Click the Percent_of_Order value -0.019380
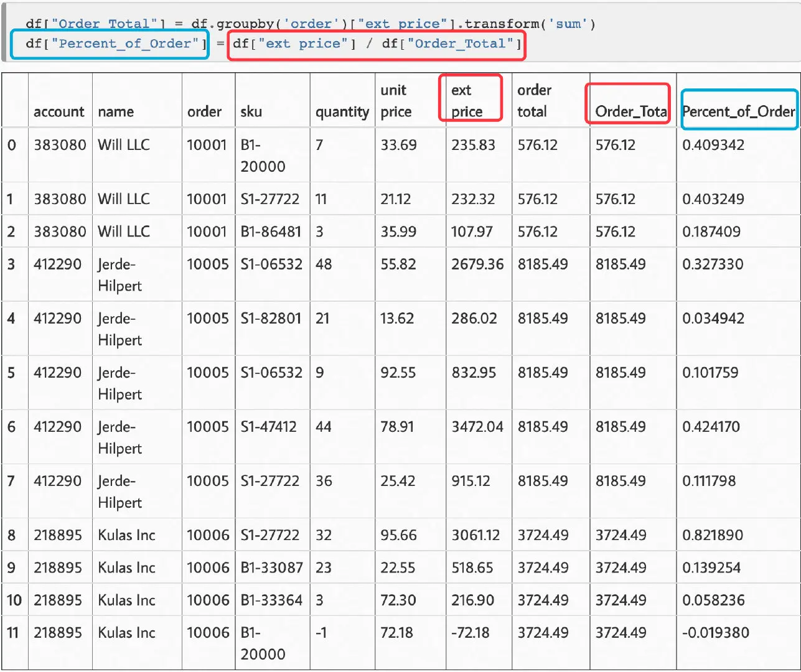Viewport: 801px width, 672px height. tap(716, 632)
